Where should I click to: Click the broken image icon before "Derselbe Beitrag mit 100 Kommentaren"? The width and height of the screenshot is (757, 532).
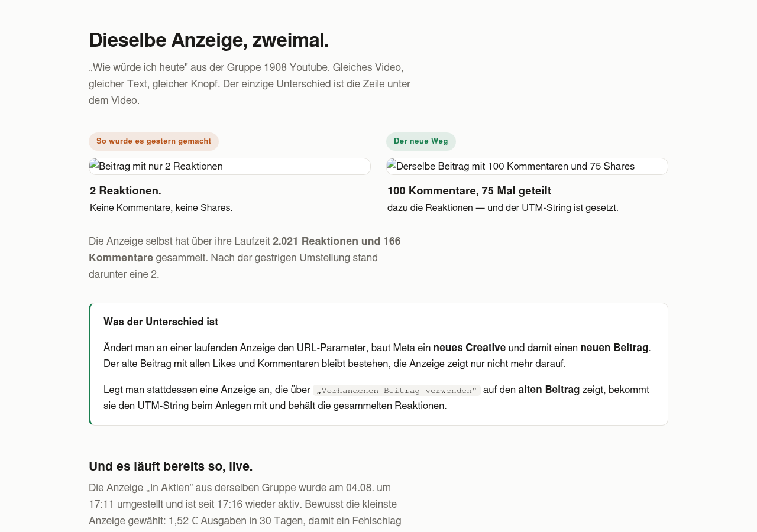click(392, 164)
